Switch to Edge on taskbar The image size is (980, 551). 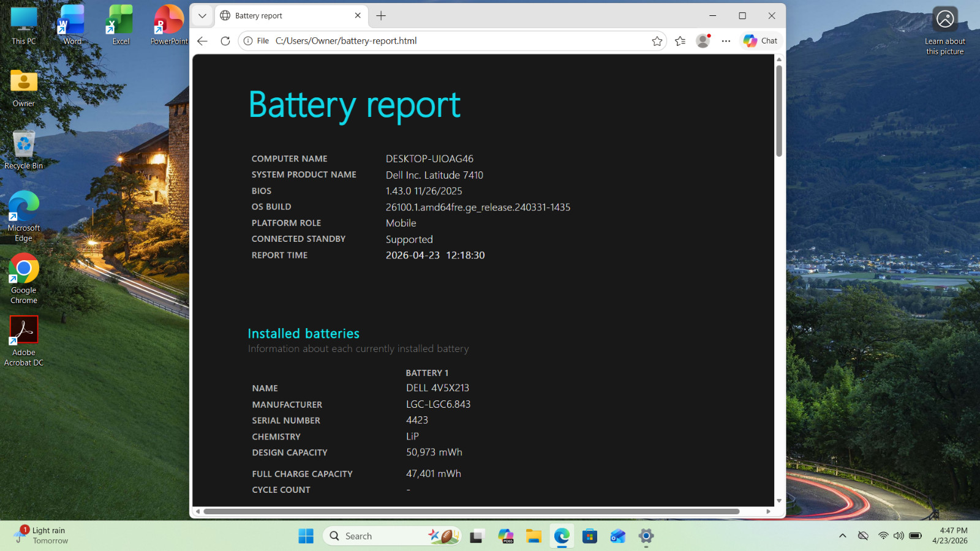click(x=562, y=536)
